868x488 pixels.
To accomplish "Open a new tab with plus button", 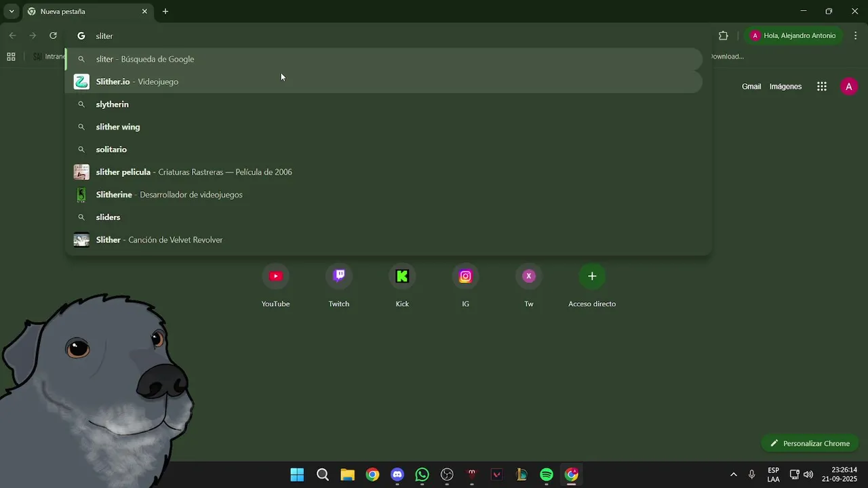I will click(165, 12).
